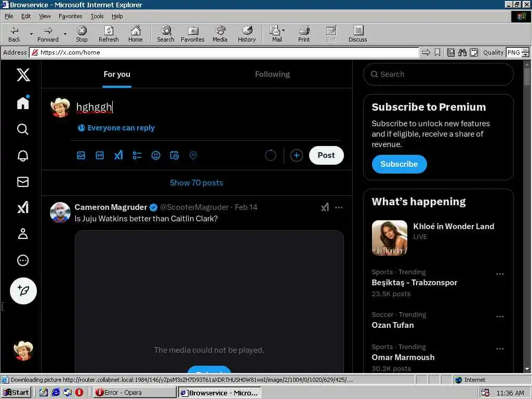Open Omar Marmoush trending topic
The image size is (532, 399).
click(x=403, y=357)
